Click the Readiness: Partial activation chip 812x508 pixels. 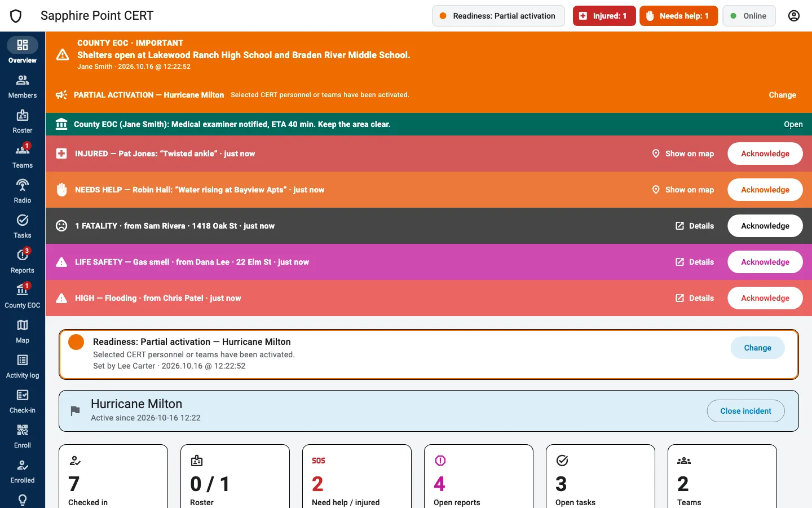pyautogui.click(x=498, y=16)
